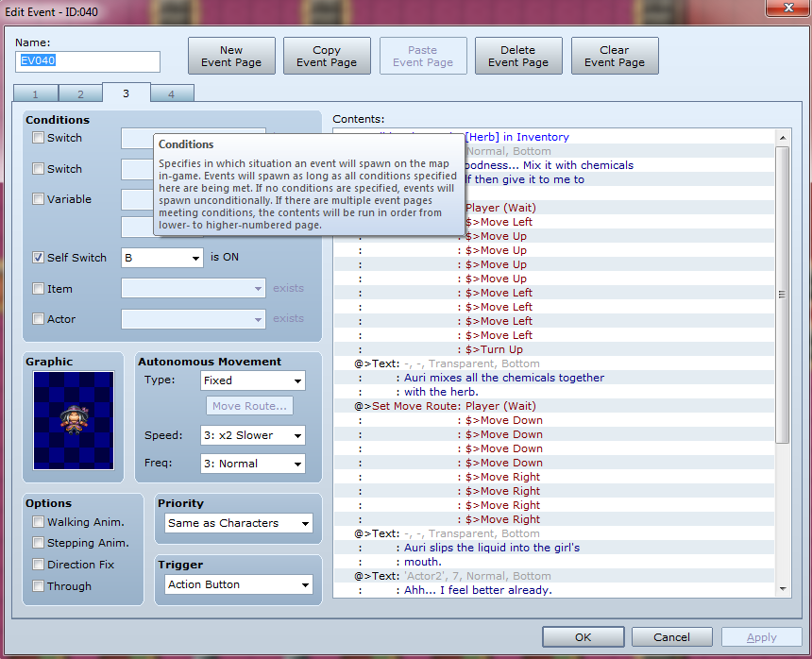Image resolution: width=812 pixels, height=659 pixels.
Task: Click the Move Route... button
Action: click(x=249, y=406)
